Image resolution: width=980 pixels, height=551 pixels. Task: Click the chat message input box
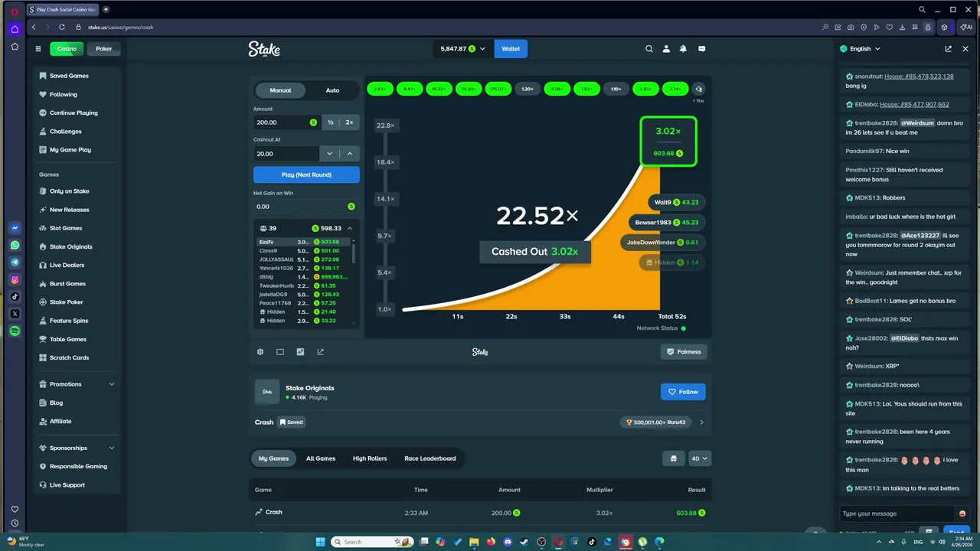tap(897, 514)
